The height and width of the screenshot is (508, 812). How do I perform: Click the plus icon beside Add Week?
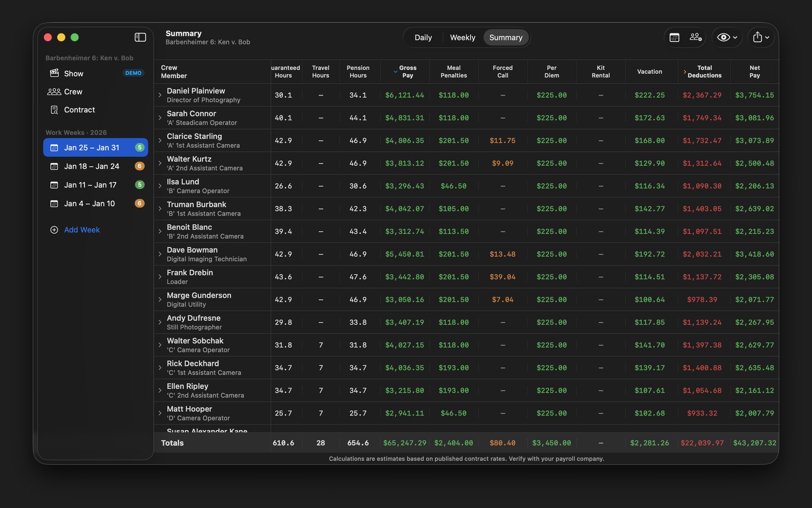[54, 230]
